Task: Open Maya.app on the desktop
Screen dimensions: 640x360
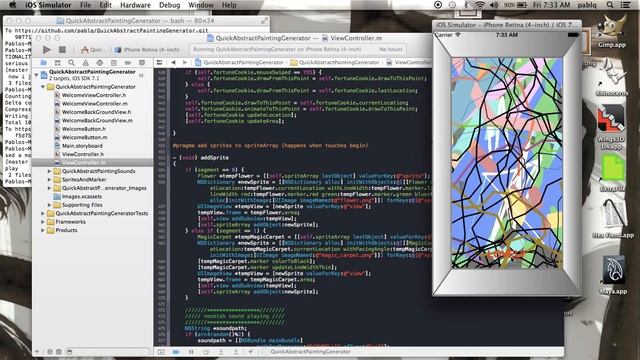Action: pyautogui.click(x=613, y=275)
